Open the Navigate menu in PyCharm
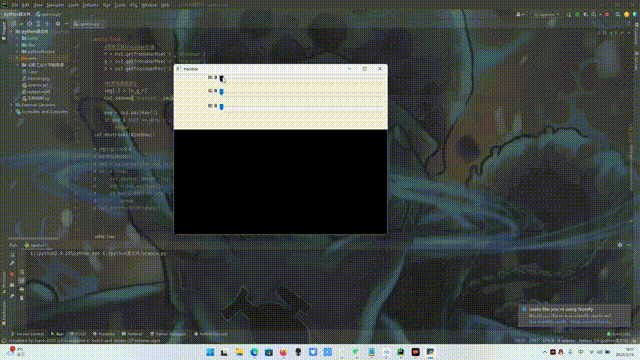Screen dimensions: 640x360 coord(55,5)
